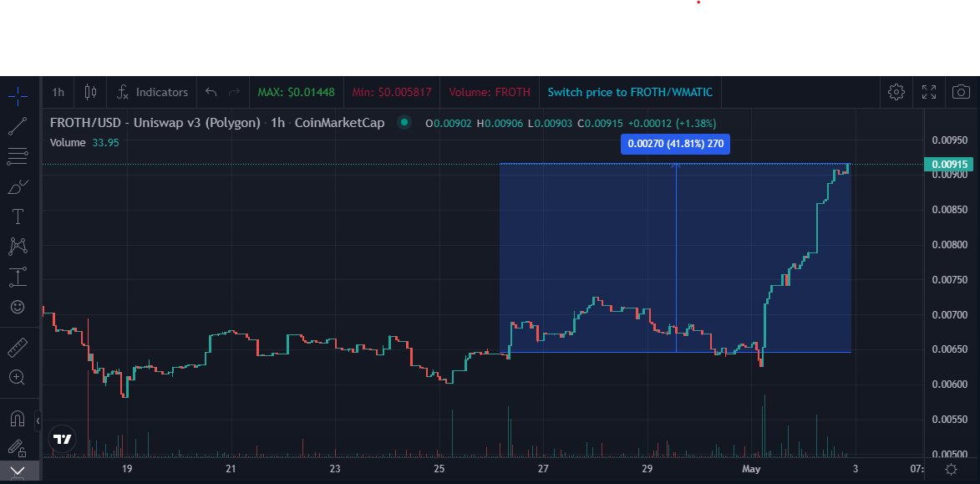Open the pattern drawing tools
This screenshot has width=980, height=484.
pos(18,247)
